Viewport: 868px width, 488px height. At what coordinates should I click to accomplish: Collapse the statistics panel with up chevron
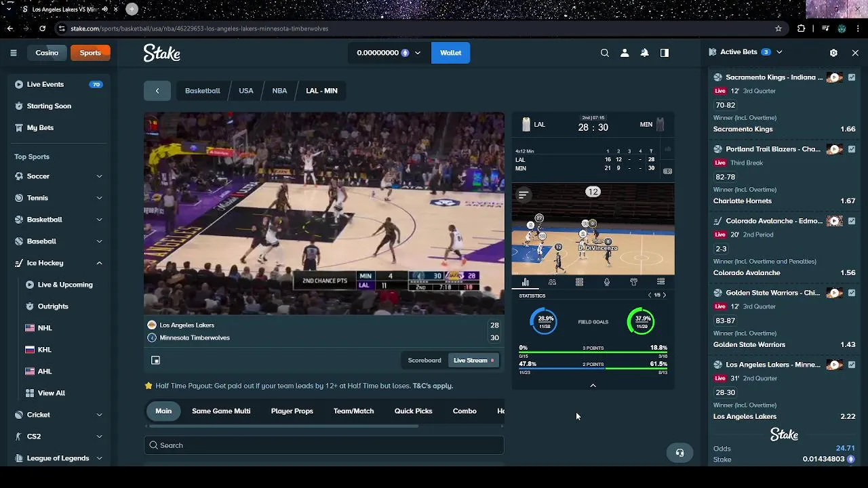click(593, 386)
